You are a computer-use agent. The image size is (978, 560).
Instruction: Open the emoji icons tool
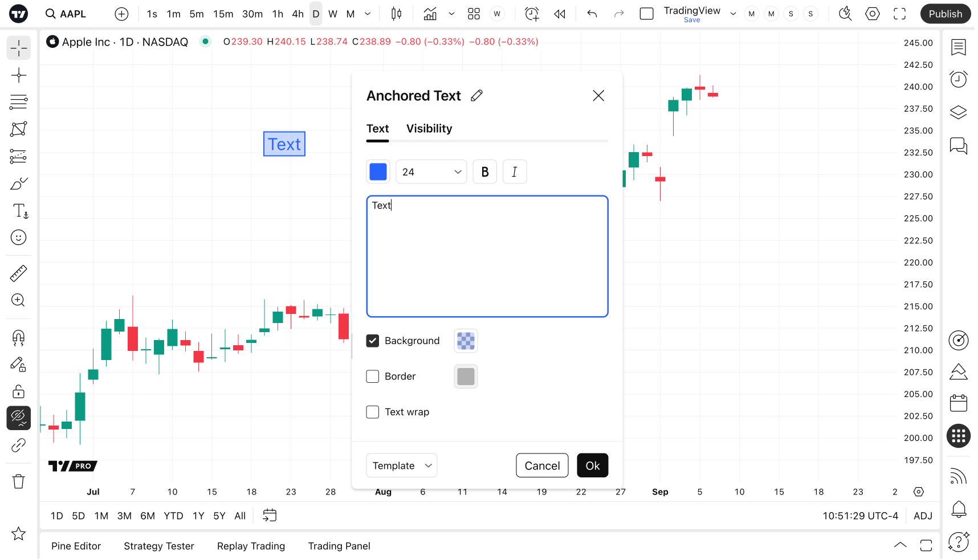pos(19,238)
